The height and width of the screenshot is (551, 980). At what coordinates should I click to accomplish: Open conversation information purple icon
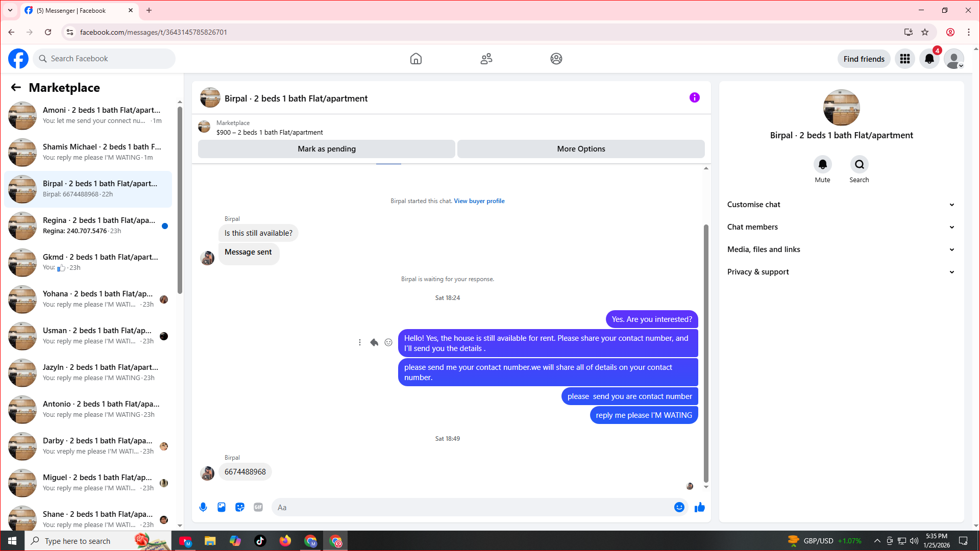(x=695, y=97)
